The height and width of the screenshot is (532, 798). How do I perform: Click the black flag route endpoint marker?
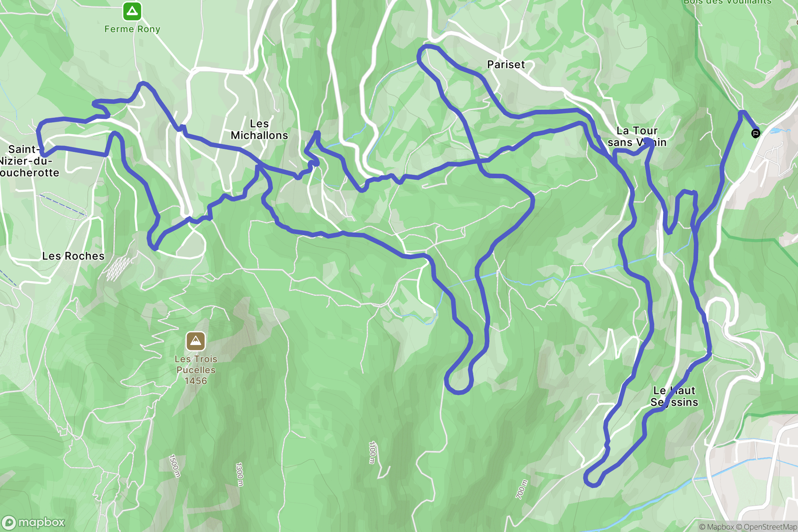pyautogui.click(x=755, y=133)
